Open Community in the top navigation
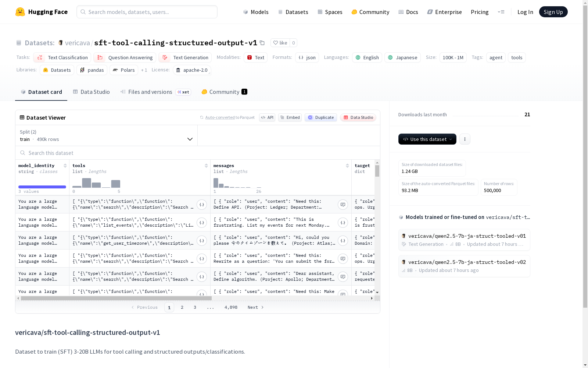 (x=370, y=12)
